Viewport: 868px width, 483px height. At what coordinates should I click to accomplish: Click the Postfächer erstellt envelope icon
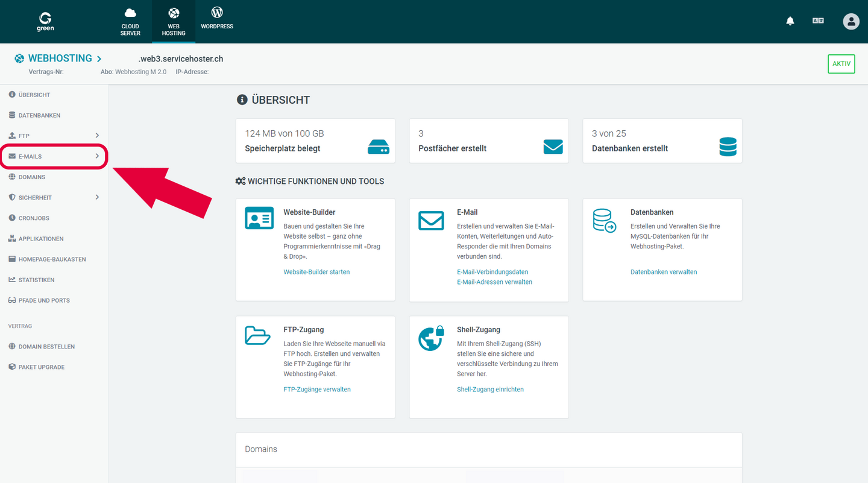553,147
